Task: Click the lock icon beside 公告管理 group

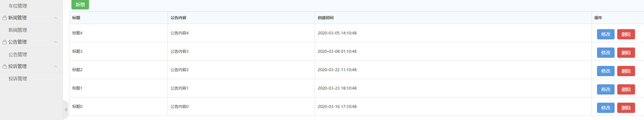Action: pos(4,42)
